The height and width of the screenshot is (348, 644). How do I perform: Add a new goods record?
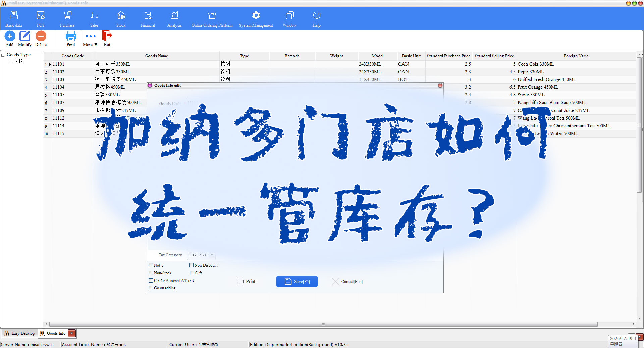tap(10, 39)
